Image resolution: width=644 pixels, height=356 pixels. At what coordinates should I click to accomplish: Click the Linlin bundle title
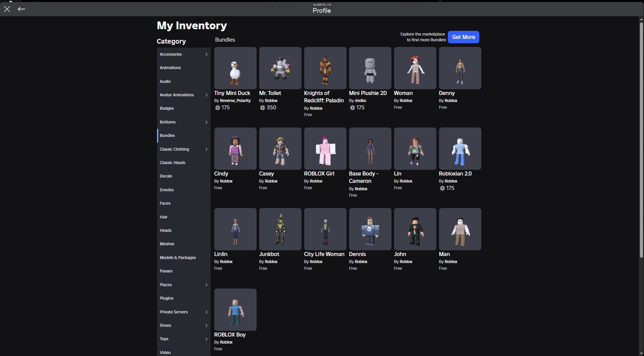pyautogui.click(x=221, y=254)
